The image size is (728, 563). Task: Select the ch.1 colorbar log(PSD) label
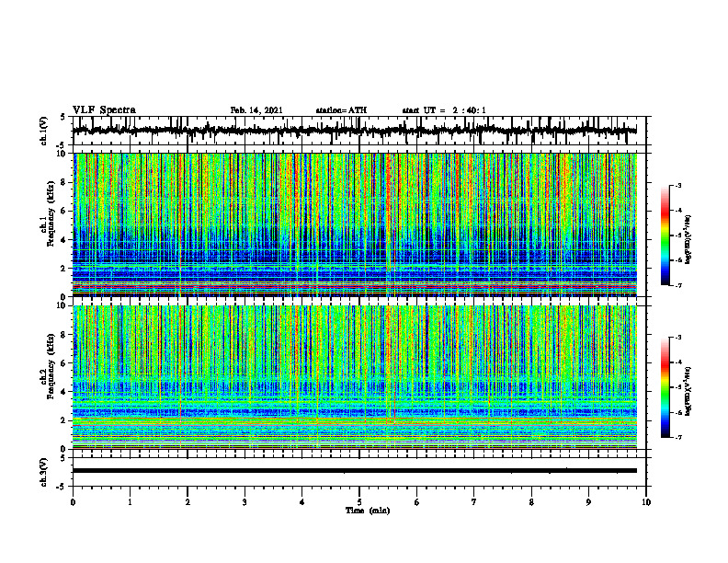tap(688, 239)
